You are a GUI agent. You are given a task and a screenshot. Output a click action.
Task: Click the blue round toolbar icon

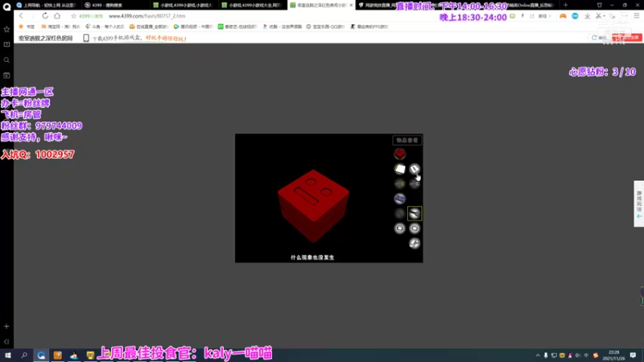click(575, 16)
